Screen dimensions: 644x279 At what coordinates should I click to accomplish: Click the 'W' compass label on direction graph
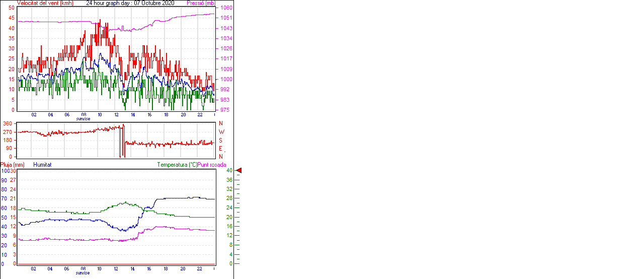tap(221, 132)
